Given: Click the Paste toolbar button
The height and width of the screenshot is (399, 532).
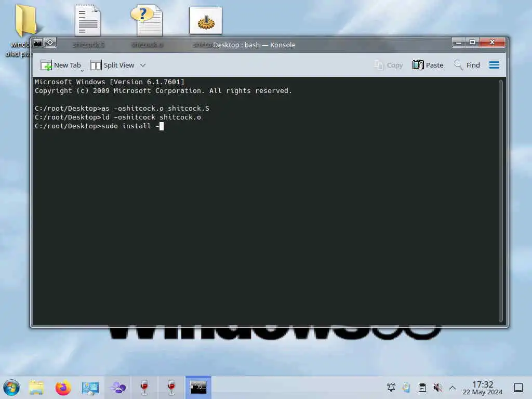Looking at the screenshot, I should (x=428, y=65).
